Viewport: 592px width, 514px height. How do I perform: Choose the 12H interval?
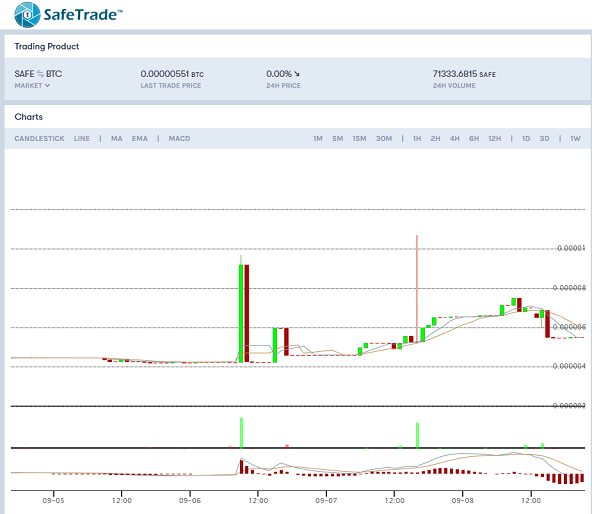point(495,139)
